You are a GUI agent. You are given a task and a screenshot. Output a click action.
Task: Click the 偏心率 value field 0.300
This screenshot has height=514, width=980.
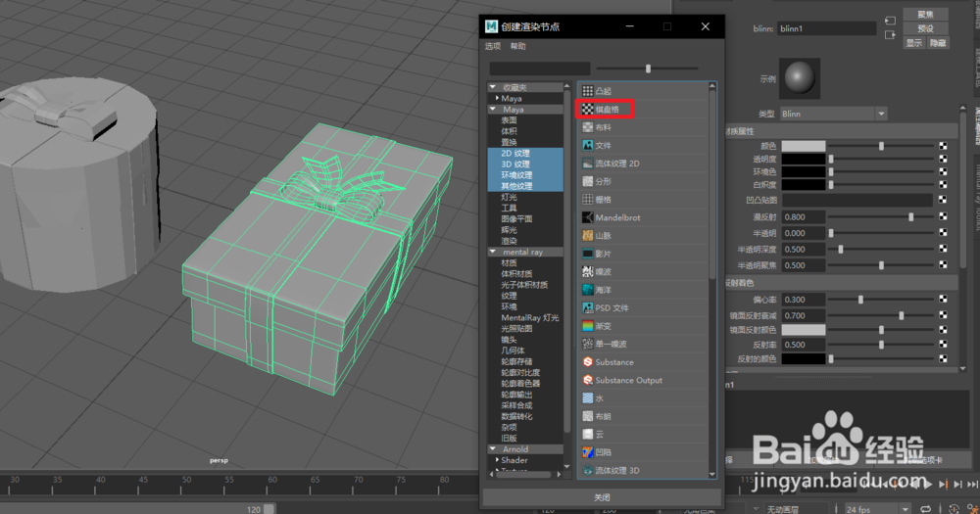pyautogui.click(x=804, y=300)
